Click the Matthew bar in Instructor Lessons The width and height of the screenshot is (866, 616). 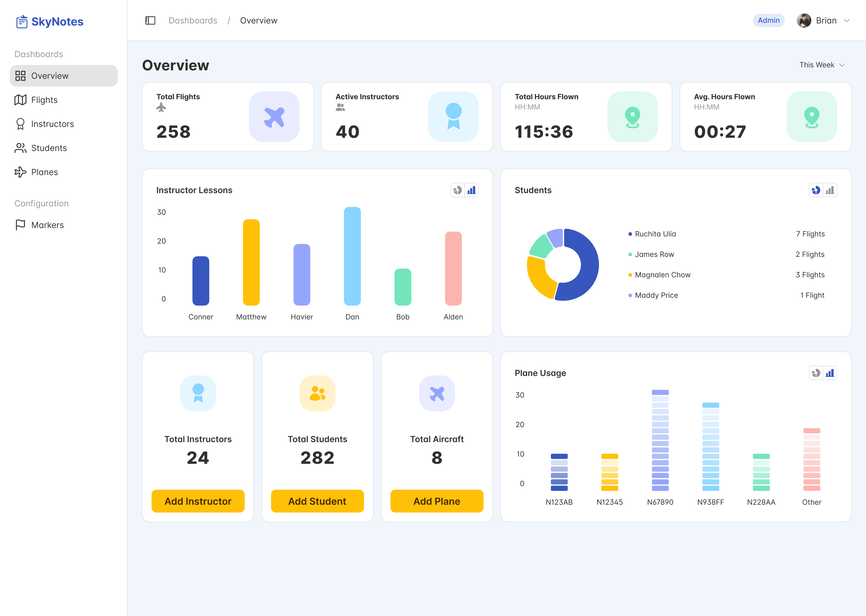click(x=251, y=263)
